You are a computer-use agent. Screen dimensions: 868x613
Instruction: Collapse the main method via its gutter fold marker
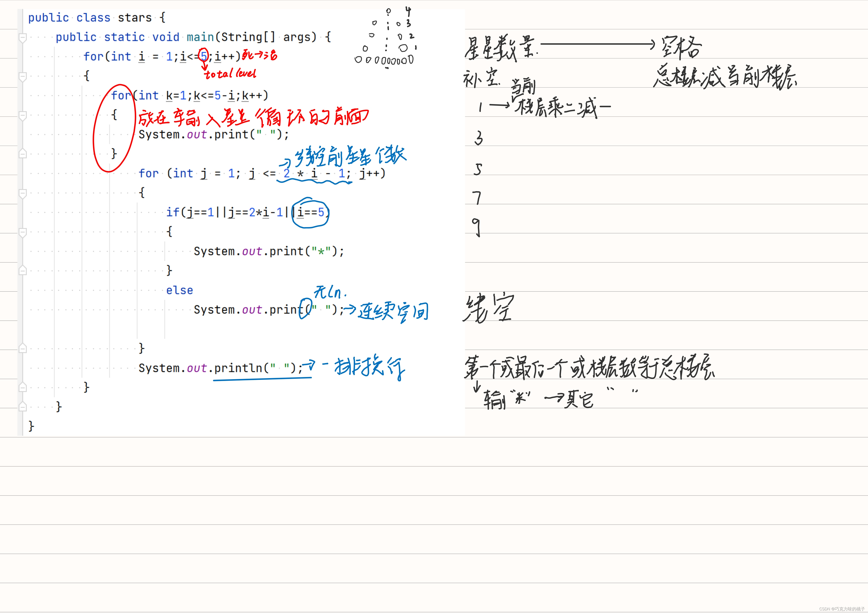[23, 37]
